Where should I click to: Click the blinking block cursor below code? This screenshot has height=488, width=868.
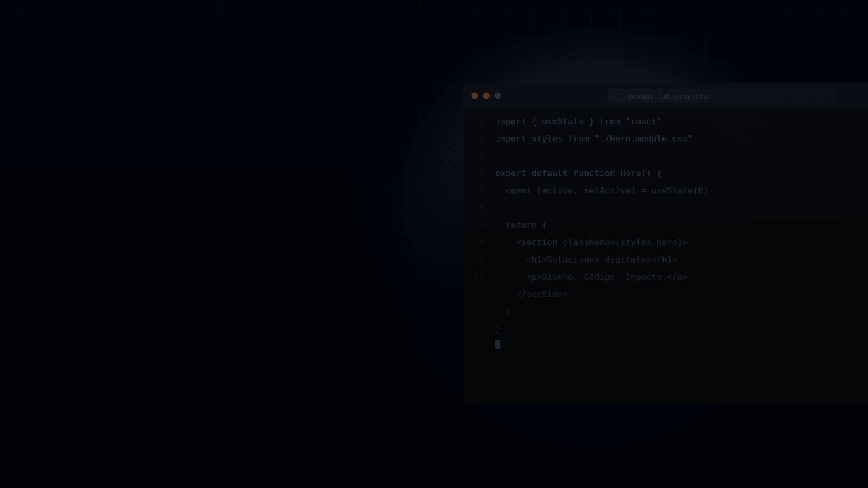click(x=498, y=345)
